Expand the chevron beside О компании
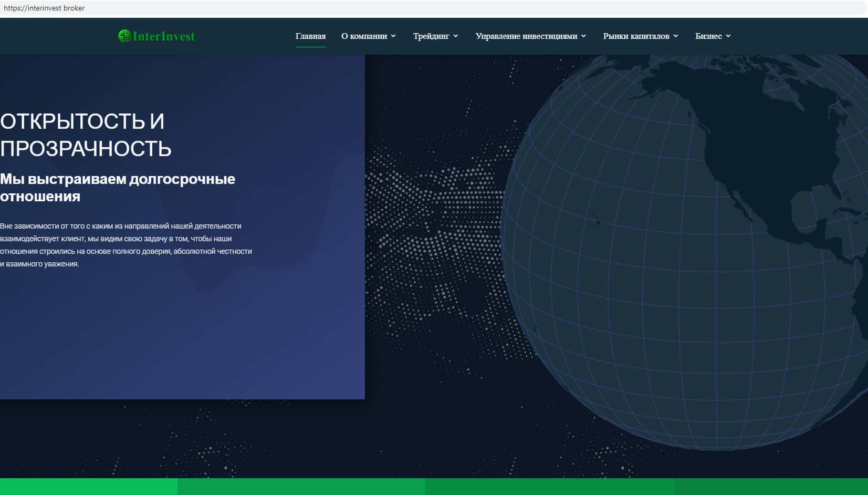This screenshot has height=495, width=868. (x=393, y=36)
